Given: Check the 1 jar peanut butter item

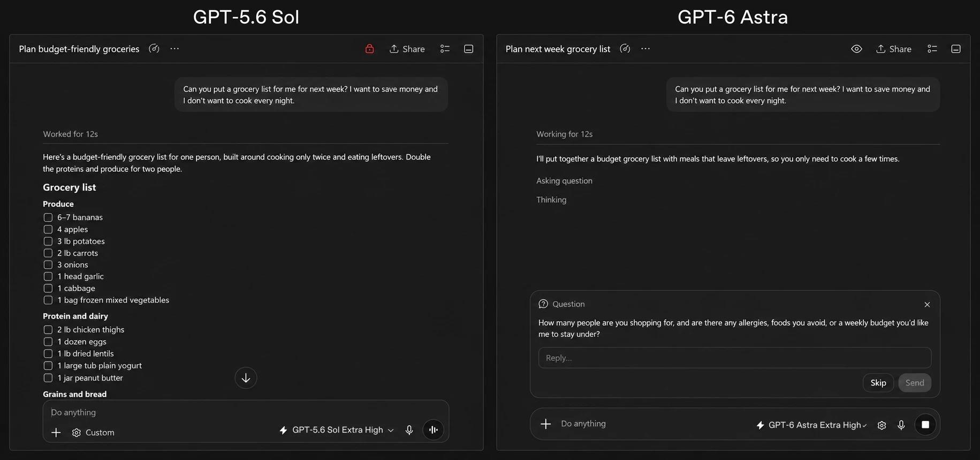Looking at the screenshot, I should (48, 378).
